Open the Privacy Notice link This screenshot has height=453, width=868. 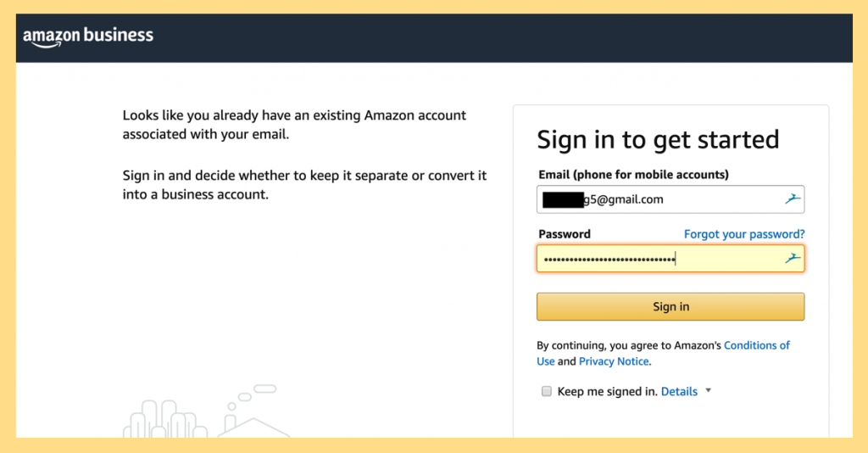click(614, 361)
